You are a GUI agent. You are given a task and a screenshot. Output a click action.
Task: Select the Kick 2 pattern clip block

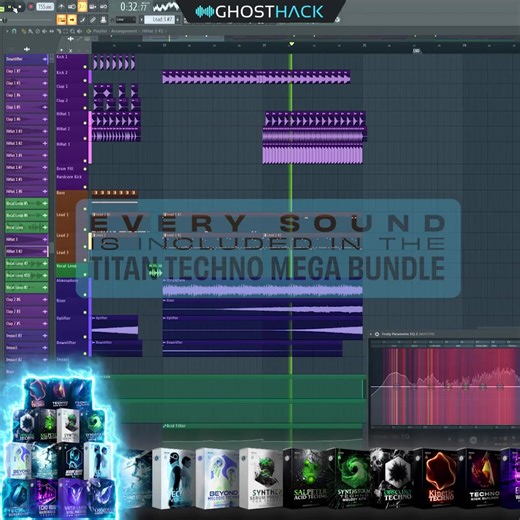pos(256,77)
